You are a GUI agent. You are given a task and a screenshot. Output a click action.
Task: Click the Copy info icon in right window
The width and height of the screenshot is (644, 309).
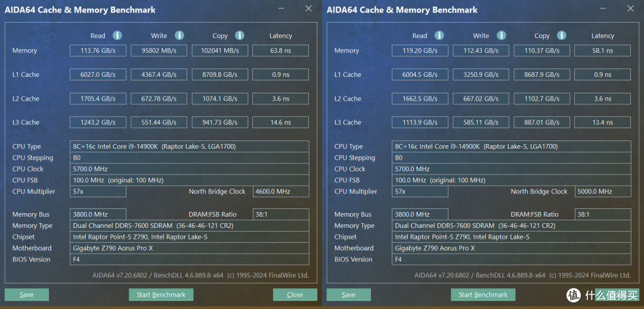tap(562, 36)
